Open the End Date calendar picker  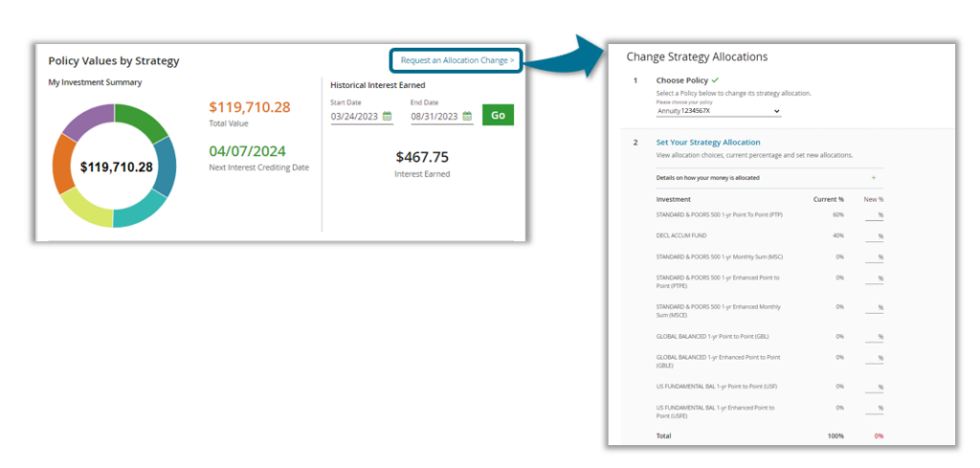[x=467, y=117]
